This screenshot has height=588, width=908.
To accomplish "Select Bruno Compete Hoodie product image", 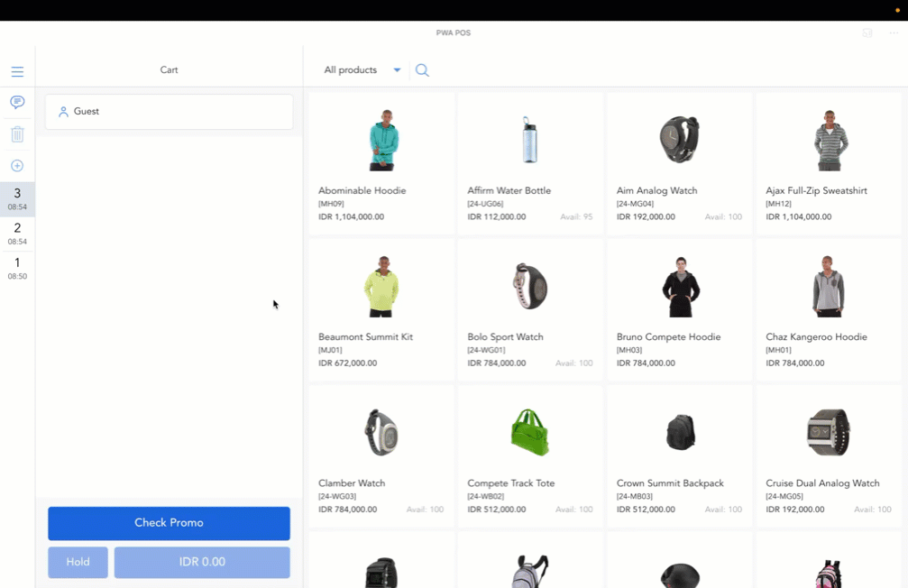I will [x=681, y=287].
